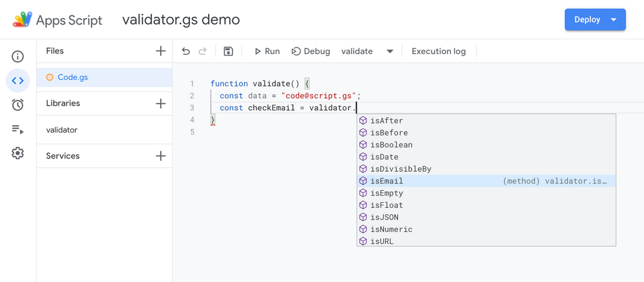
Task: Open the Execution log
Action: (x=439, y=52)
